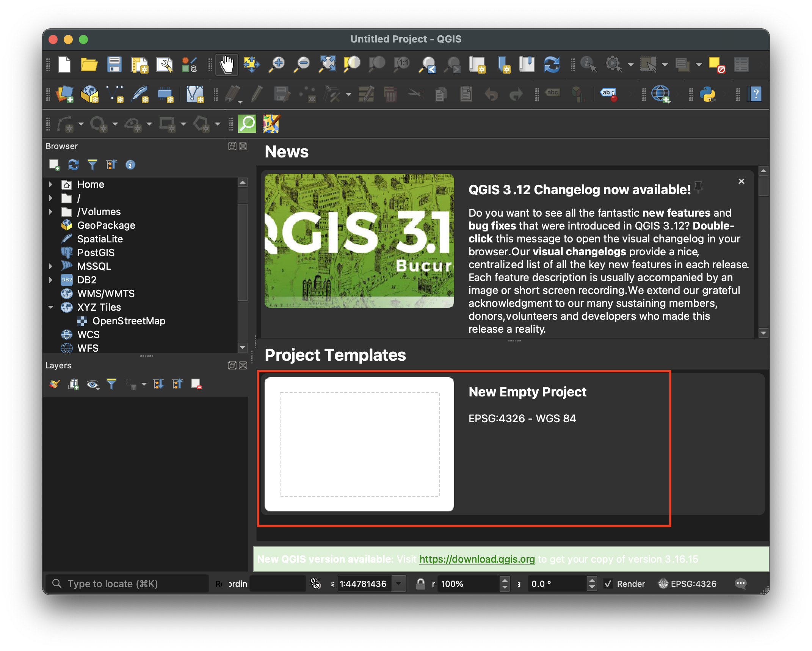The height and width of the screenshot is (651, 812).
Task: Click the magnifier 100% field
Action: click(x=469, y=584)
